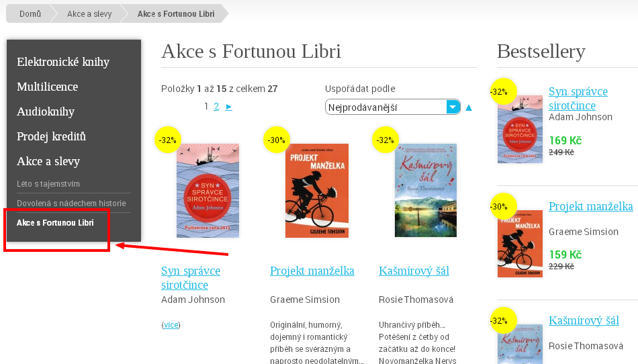Image resolution: width=638 pixels, height=364 pixels.
Task: Toggle ascending sort order triangle icon
Action: (x=469, y=107)
